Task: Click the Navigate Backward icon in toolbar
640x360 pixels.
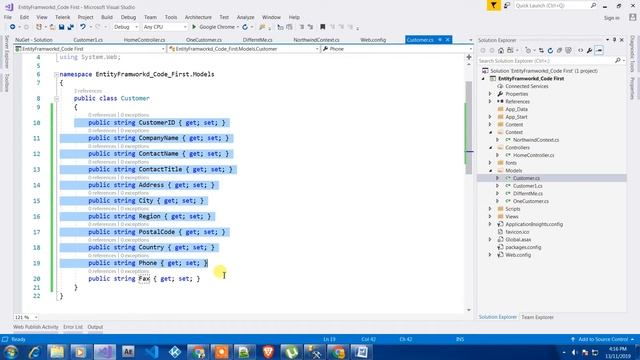Action: tap(13, 27)
